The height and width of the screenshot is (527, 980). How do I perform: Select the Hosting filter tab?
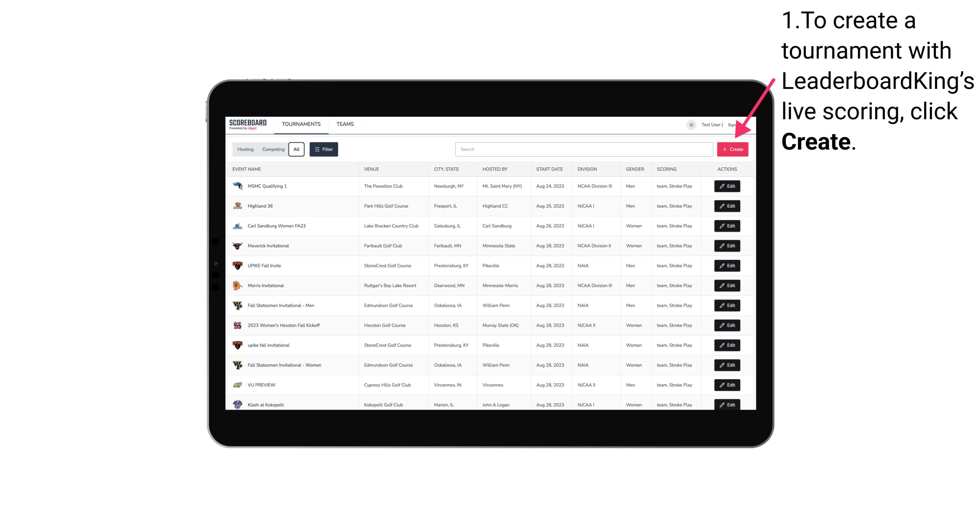[x=245, y=149]
